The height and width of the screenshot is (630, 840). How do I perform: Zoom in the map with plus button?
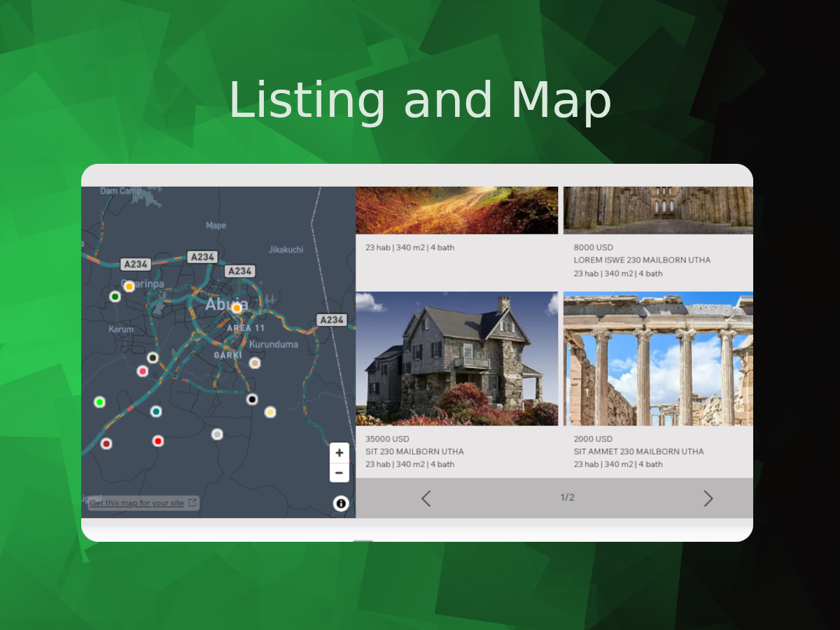pos(339,453)
